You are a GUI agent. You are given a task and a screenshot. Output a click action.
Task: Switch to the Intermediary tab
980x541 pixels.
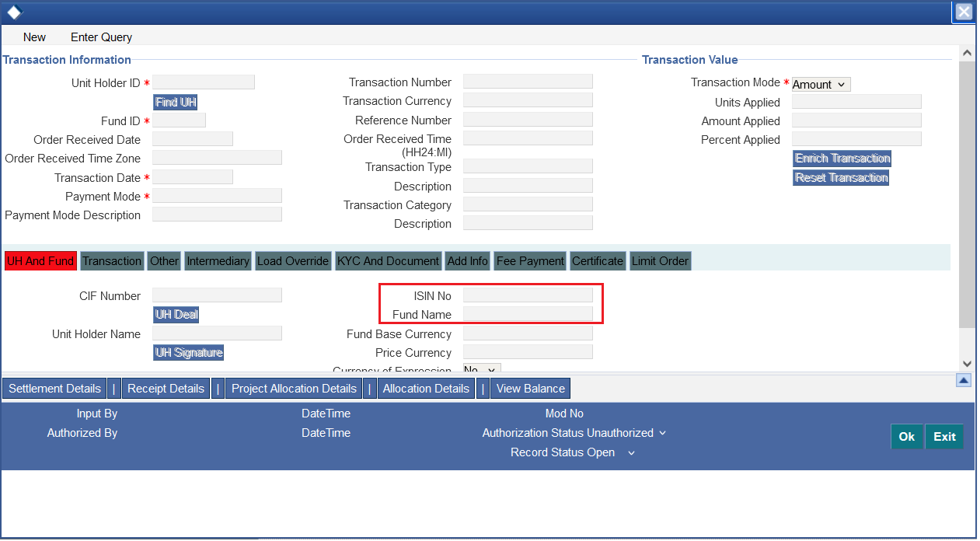point(218,261)
